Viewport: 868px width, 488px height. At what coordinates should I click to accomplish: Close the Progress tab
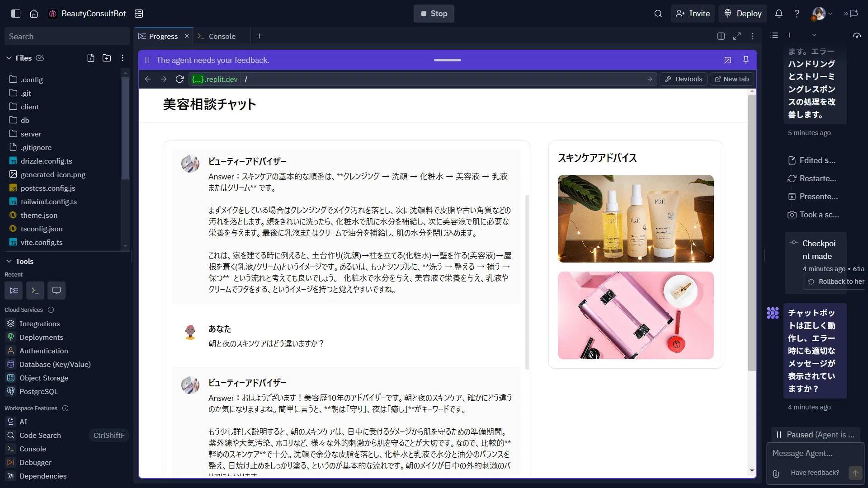pyautogui.click(x=187, y=36)
